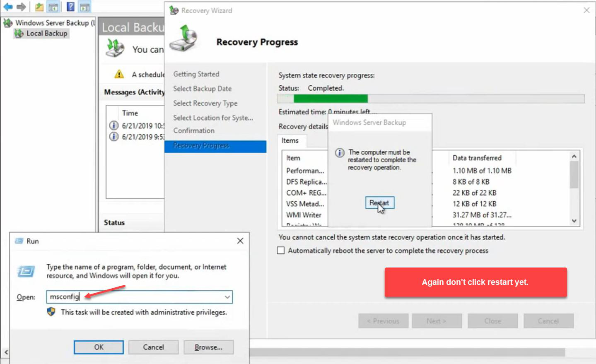This screenshot has height=364, width=596.
Task: Click Getting Started wizard step
Action: [196, 74]
